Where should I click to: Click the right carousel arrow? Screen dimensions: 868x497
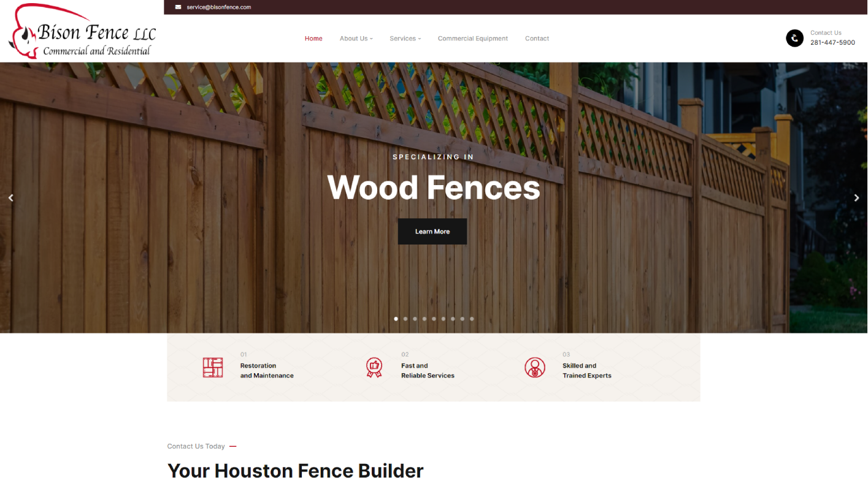click(x=856, y=197)
